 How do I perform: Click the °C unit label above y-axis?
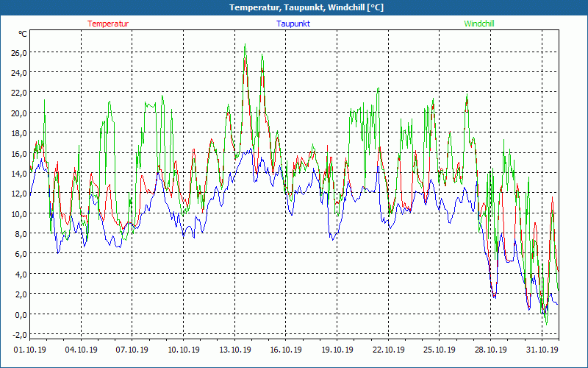pos(23,34)
